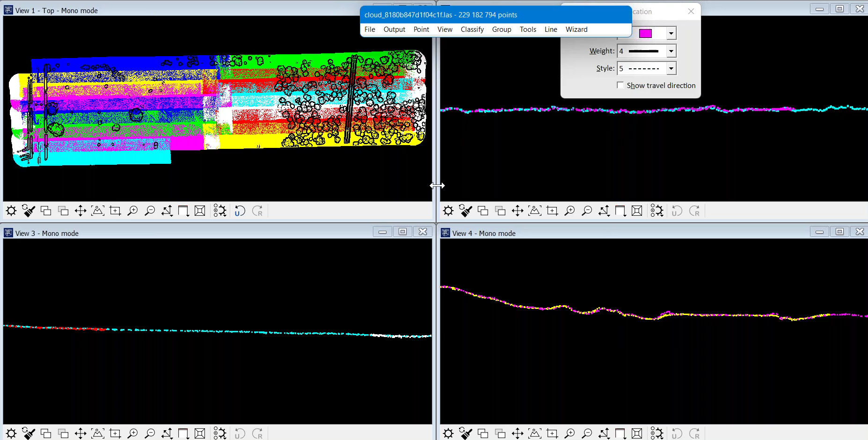Open the Tools menu
This screenshot has width=868, height=440.
(528, 29)
